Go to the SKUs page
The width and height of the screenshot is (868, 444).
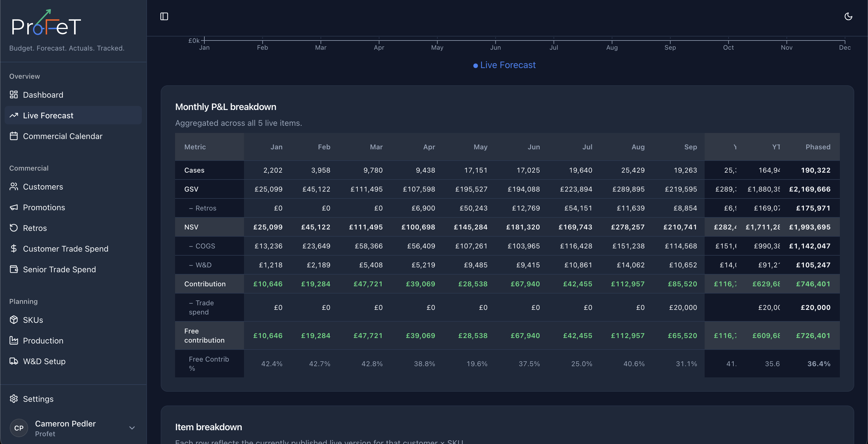73,320
